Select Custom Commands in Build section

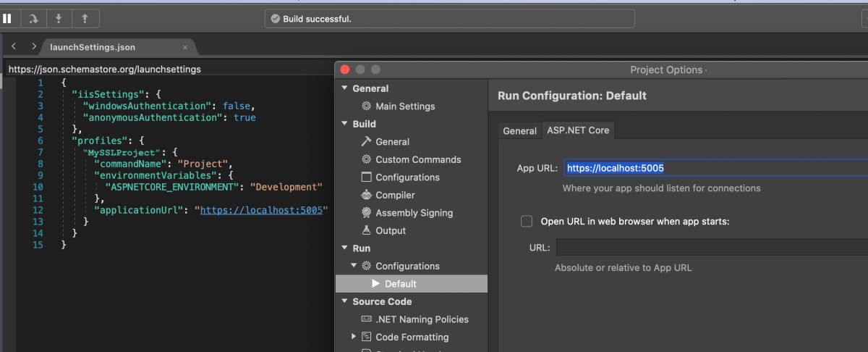click(417, 159)
